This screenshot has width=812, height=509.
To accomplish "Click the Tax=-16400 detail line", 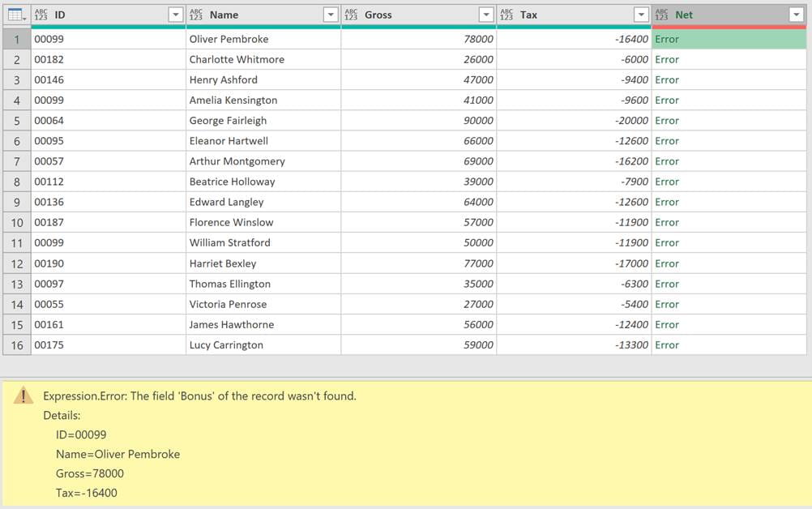I will (x=87, y=493).
